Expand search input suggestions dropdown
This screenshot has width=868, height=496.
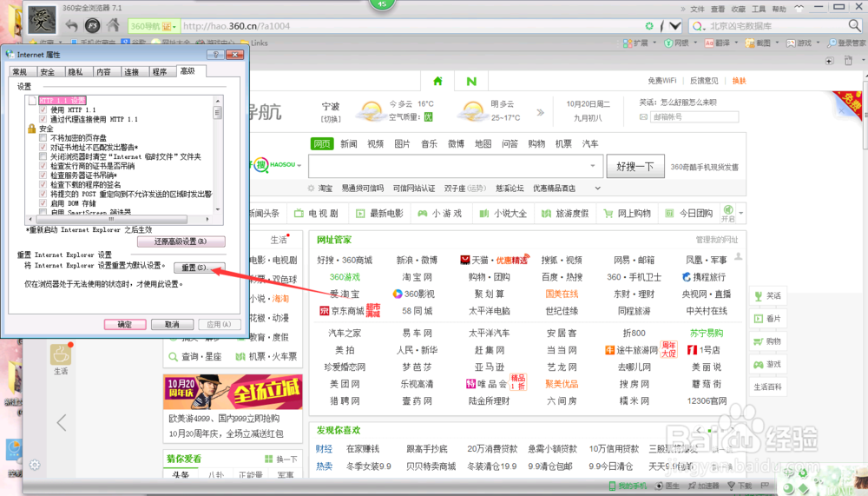592,166
